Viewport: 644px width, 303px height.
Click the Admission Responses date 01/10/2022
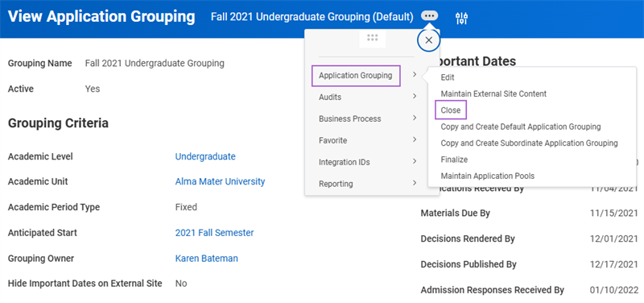coord(613,290)
